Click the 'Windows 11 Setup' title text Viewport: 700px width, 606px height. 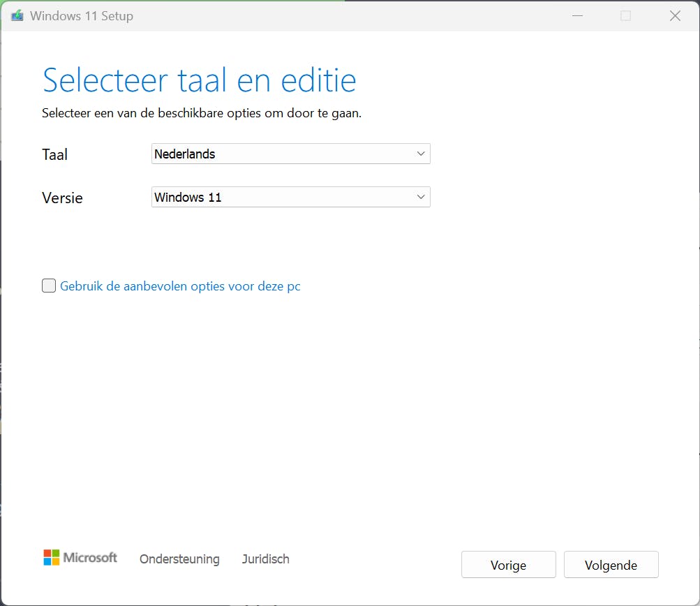82,16
